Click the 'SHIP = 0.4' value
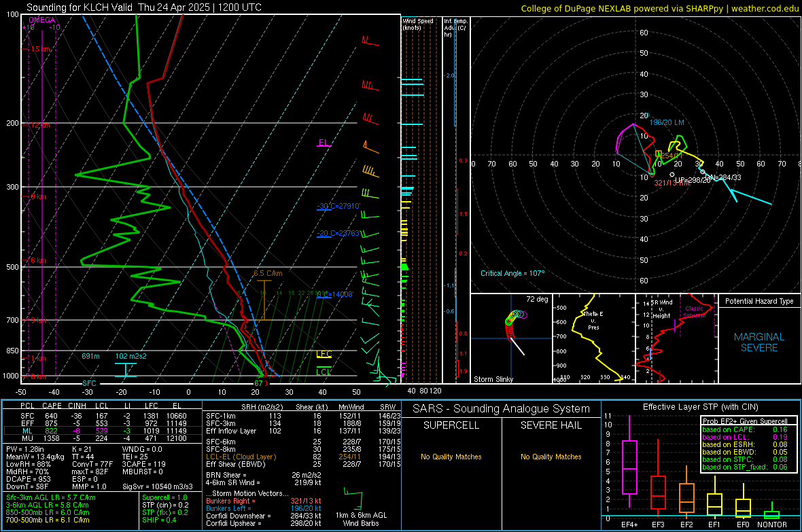This screenshot has height=532, width=802. 159,520
